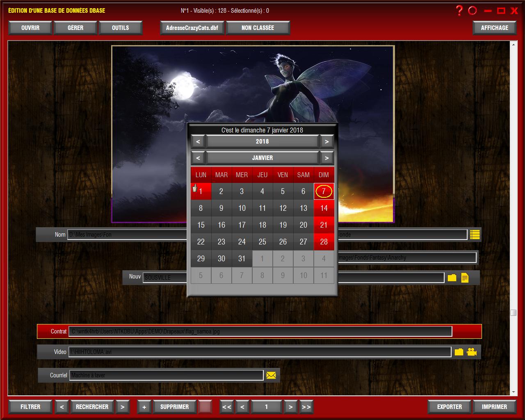Open the help question mark icon
Screen dimensions: 525x420
point(459,11)
